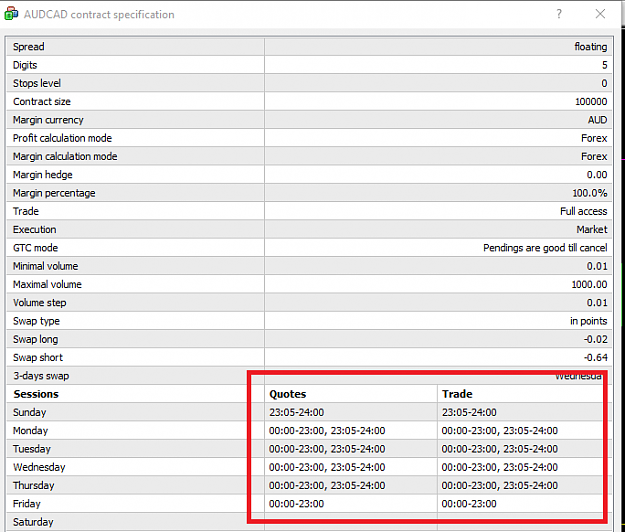Select the 100000 contract size value

[591, 102]
